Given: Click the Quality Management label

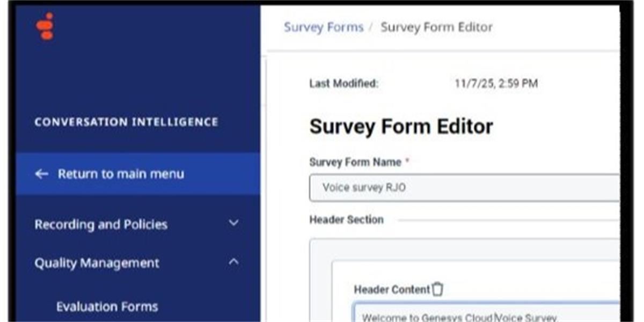Looking at the screenshot, I should (97, 264).
